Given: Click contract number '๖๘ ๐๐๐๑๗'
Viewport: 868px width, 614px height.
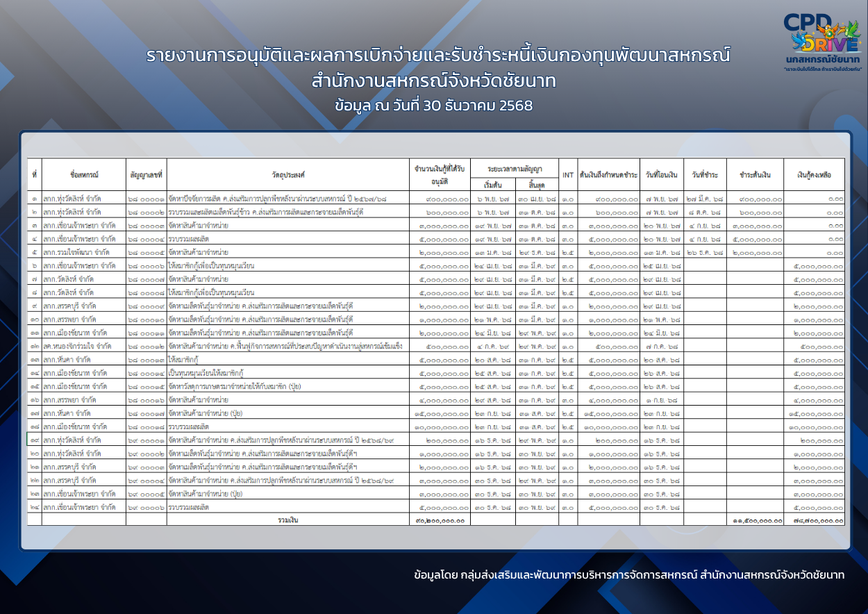Looking at the screenshot, I should tap(147, 413).
